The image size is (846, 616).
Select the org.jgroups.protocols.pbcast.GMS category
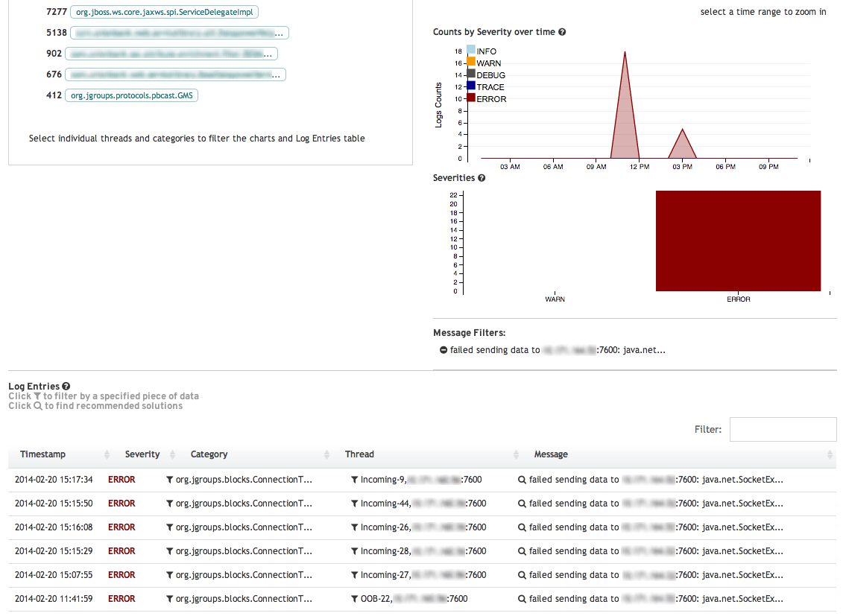pos(131,95)
